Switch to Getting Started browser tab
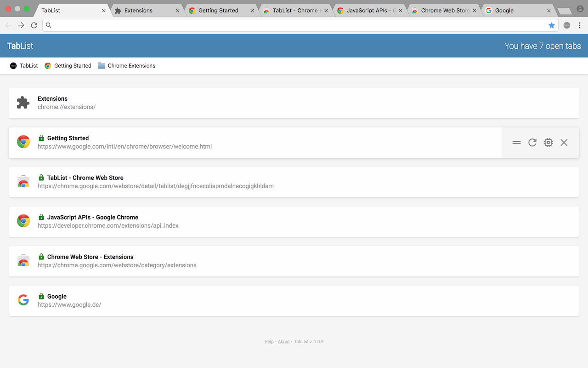The image size is (588, 368). point(220,10)
